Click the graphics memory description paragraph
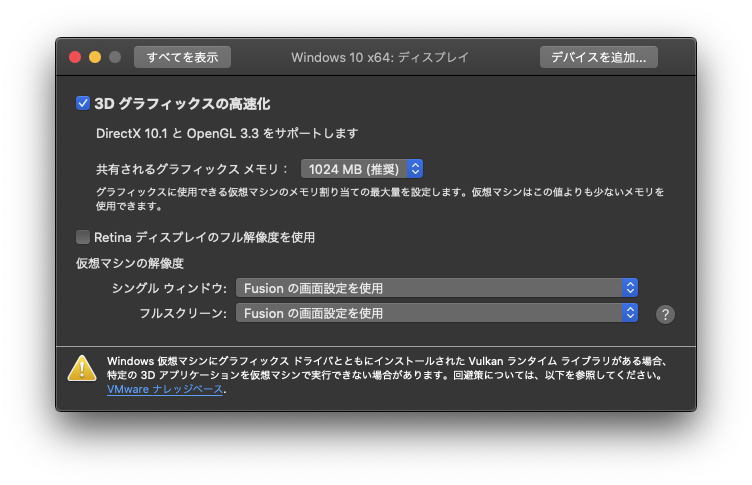752x485 pixels. coord(380,199)
